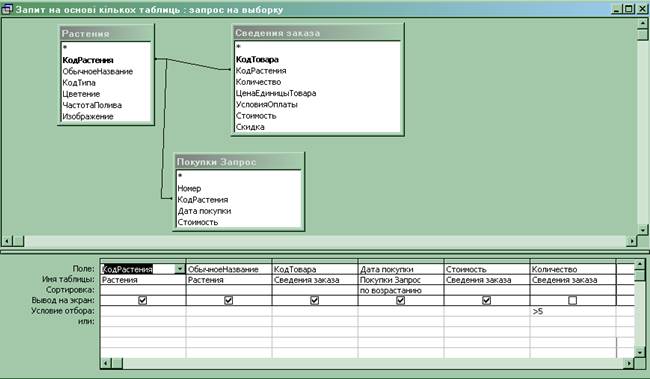The height and width of the screenshot is (379, 650).
Task: Select Стоимость in Покупки Запрос table list
Action: click(198, 222)
